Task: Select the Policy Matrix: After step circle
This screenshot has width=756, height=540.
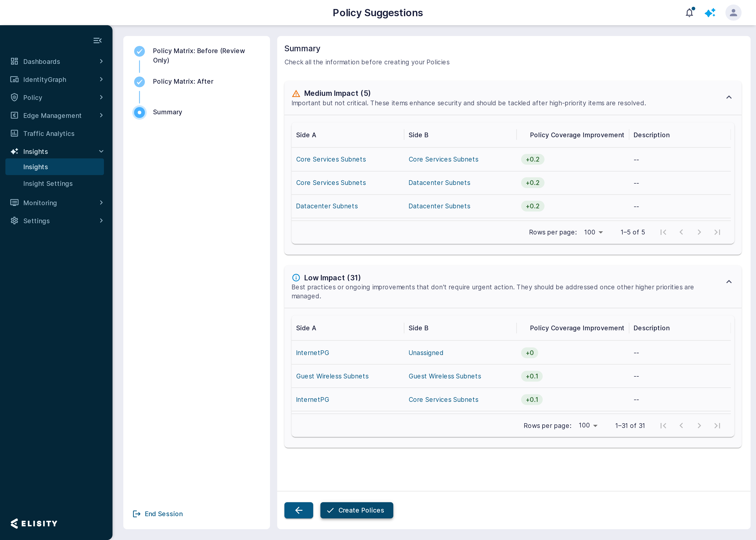Action: [x=139, y=82]
